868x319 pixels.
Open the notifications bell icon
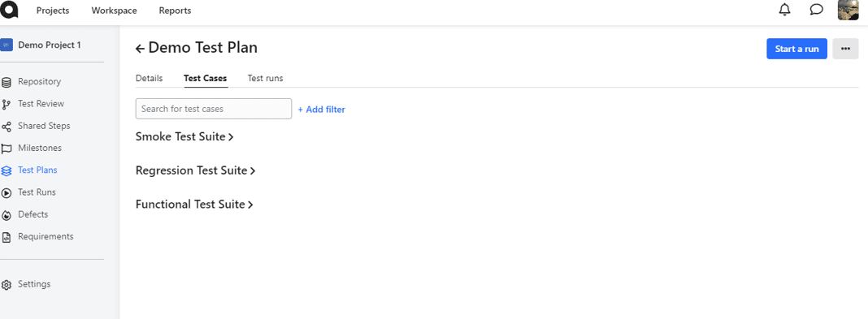784,10
